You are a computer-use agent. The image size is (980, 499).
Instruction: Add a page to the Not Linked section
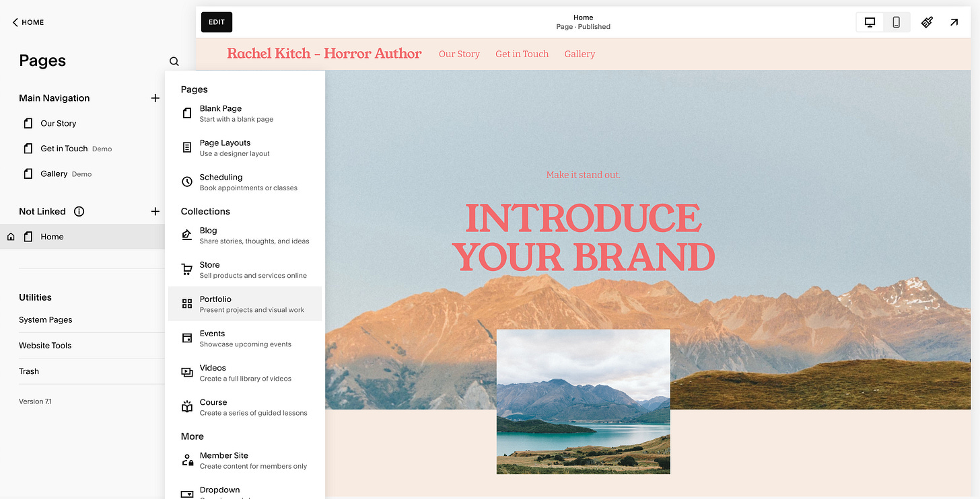coord(155,211)
